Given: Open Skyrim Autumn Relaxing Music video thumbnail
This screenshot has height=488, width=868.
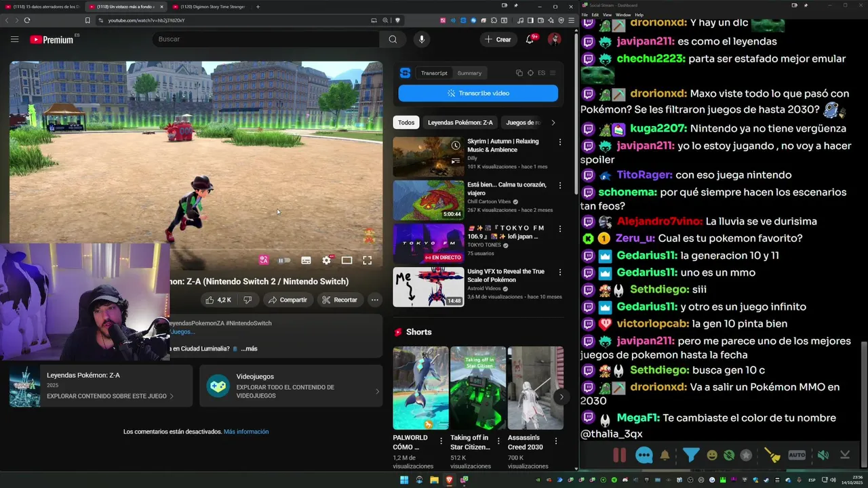Looking at the screenshot, I should pyautogui.click(x=429, y=157).
